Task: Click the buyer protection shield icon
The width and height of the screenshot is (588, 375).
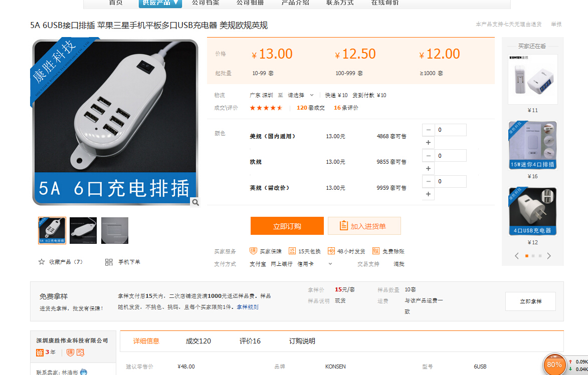Action: [x=254, y=251]
